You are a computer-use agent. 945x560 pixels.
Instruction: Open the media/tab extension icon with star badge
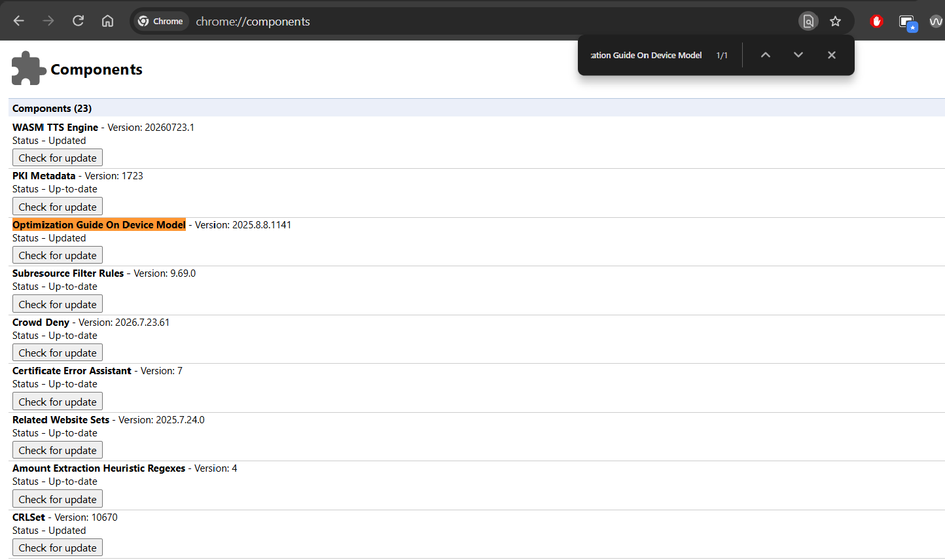(x=908, y=22)
